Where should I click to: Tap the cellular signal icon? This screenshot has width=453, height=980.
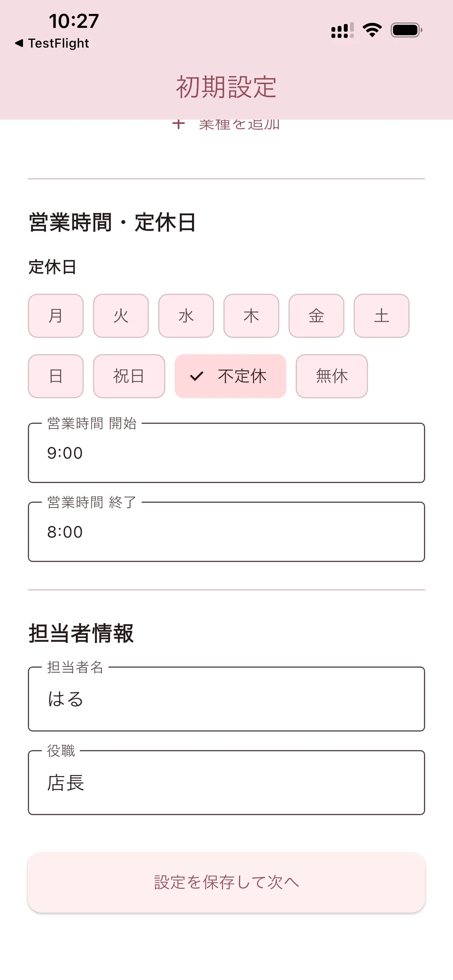(x=342, y=30)
